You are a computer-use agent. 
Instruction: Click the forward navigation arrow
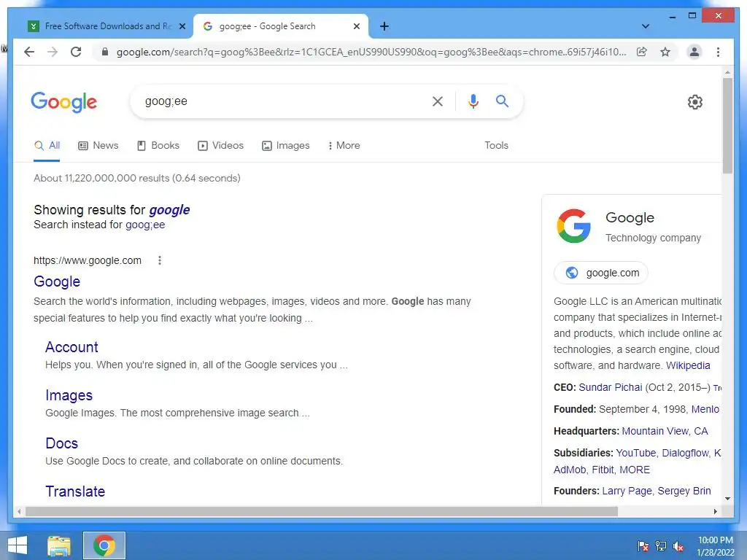click(x=53, y=52)
